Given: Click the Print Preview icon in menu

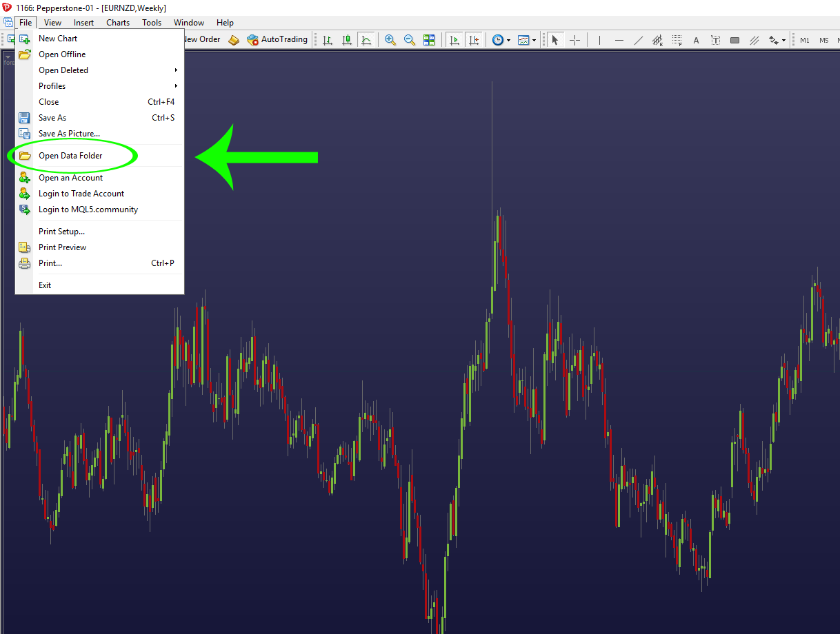Looking at the screenshot, I should 25,247.
